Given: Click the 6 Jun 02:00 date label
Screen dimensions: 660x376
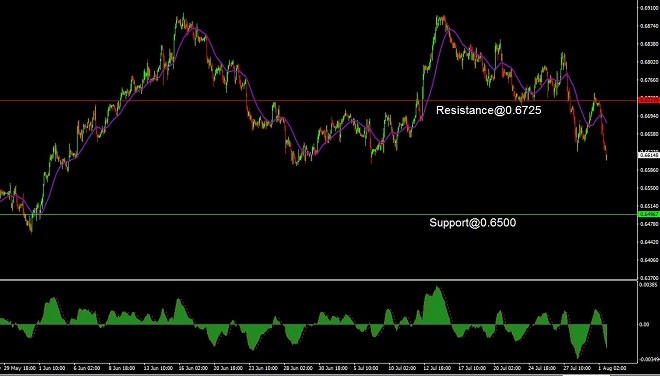Looking at the screenshot, I should [87, 368].
